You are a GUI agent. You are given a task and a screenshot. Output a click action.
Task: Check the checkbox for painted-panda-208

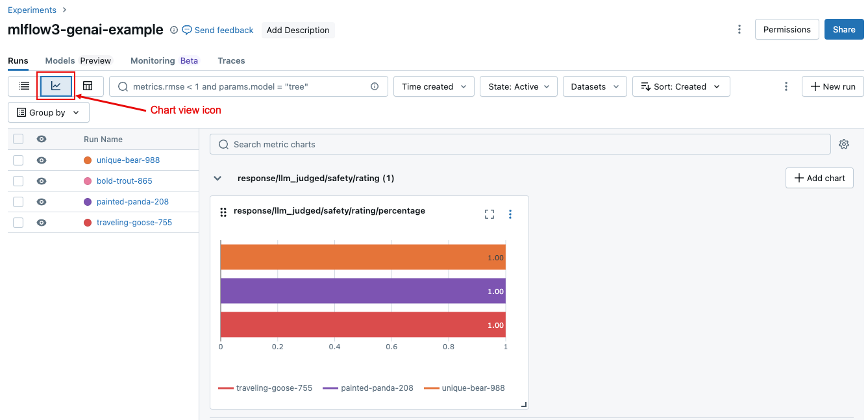[18, 201]
